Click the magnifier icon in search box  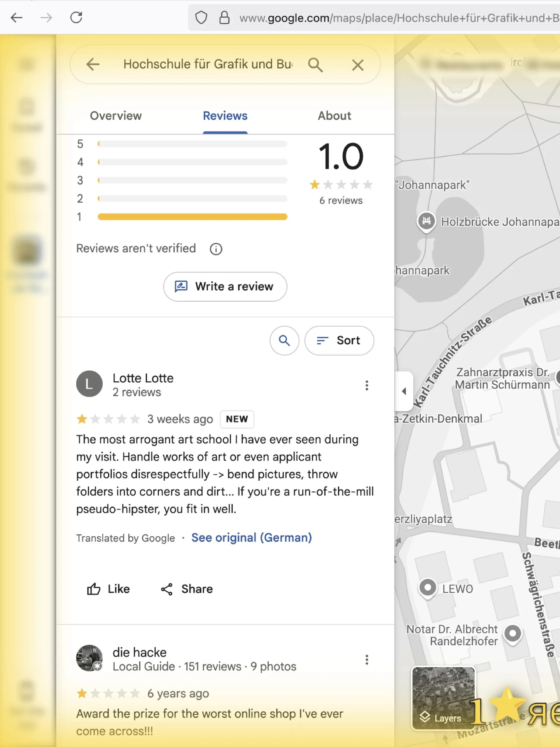315,64
